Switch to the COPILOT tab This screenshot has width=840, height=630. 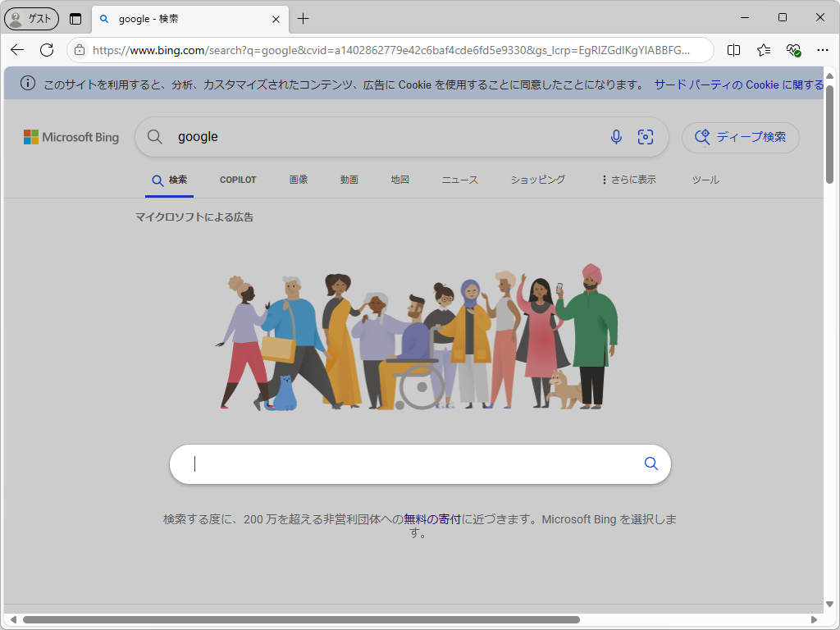click(238, 179)
